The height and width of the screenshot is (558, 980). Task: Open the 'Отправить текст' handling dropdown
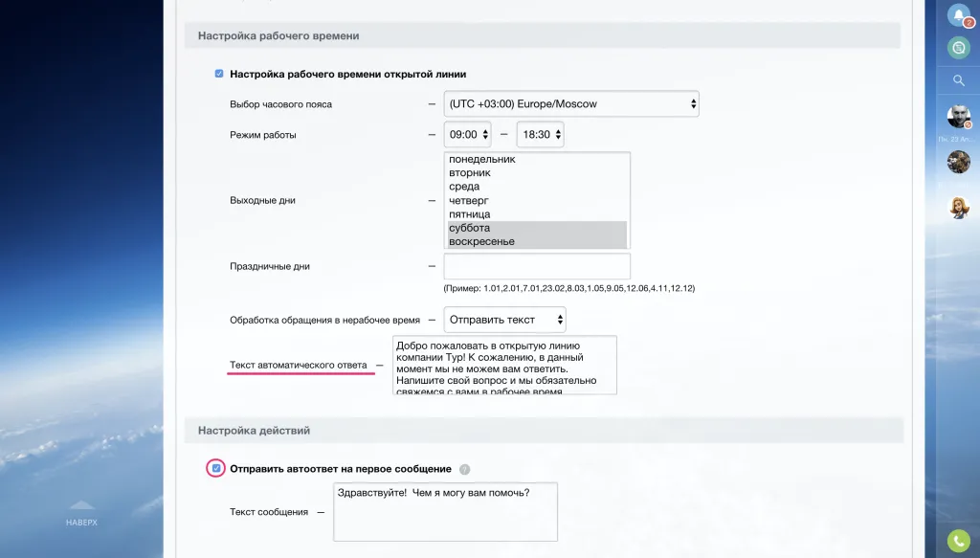point(504,319)
